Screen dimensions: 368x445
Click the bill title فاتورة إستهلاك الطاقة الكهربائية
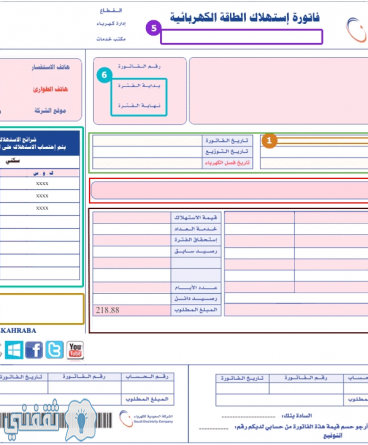[x=245, y=17]
